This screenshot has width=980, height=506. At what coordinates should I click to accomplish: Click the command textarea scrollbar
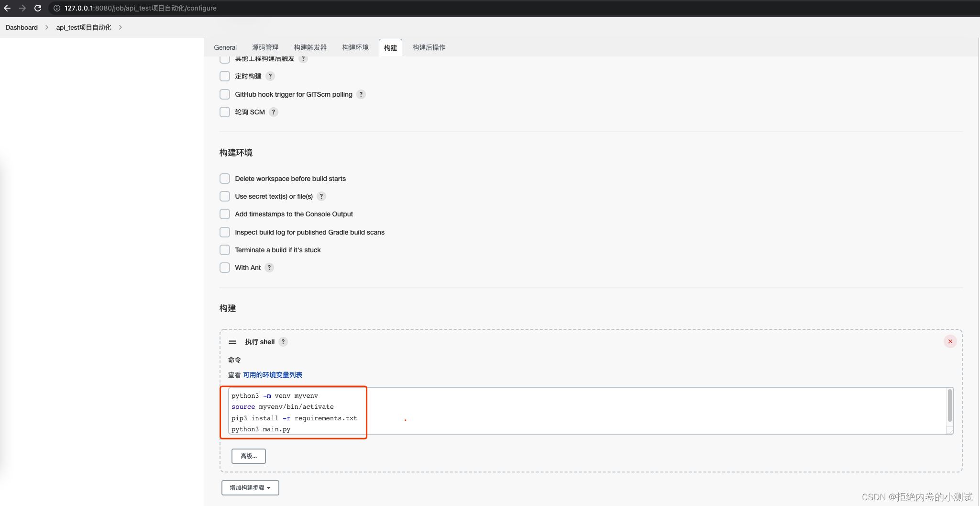949,406
